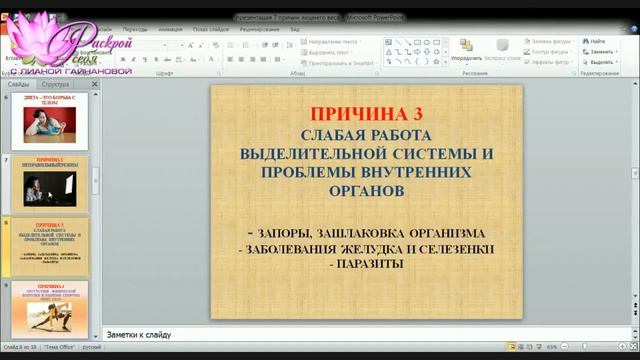Open Arrange dropdown
The image size is (640, 360).
click(x=466, y=51)
